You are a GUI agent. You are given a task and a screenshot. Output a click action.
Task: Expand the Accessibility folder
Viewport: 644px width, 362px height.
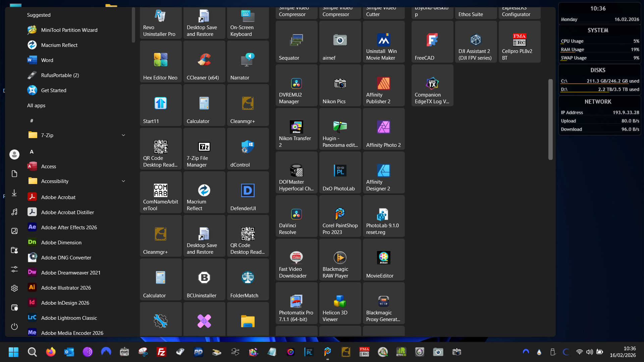[123, 181]
